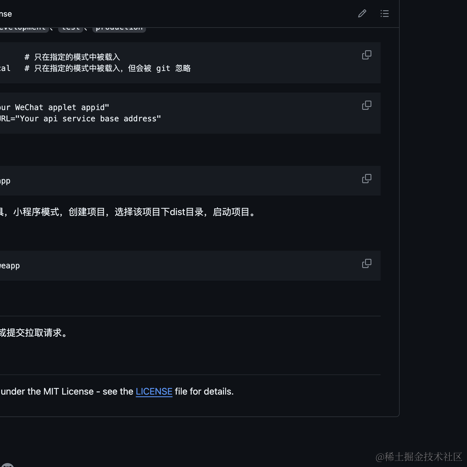Copy the code block above the dist directory text
The width and height of the screenshot is (467, 467).
tap(367, 179)
